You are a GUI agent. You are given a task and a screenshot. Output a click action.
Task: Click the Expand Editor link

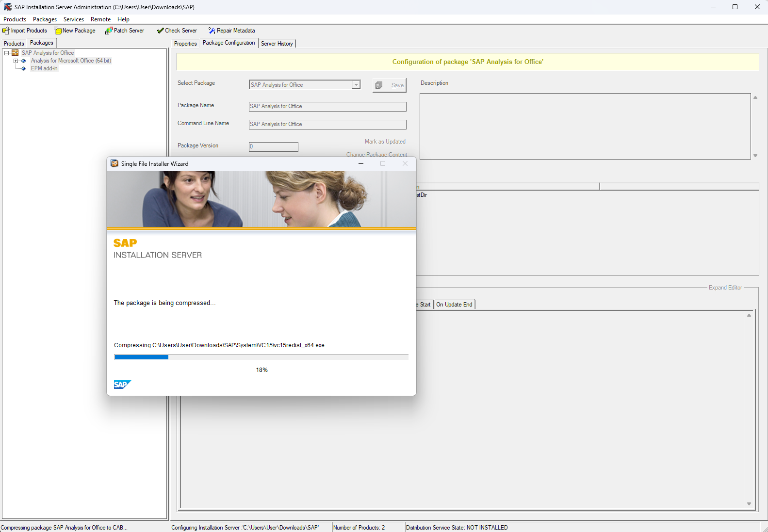click(725, 288)
